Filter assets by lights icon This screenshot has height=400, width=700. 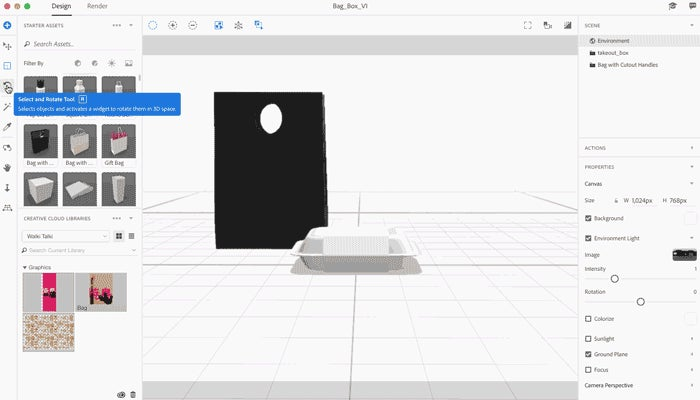coord(112,63)
